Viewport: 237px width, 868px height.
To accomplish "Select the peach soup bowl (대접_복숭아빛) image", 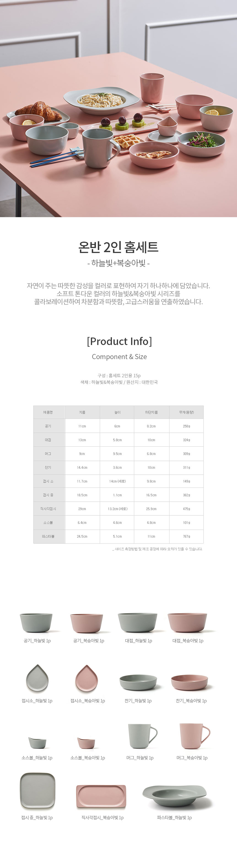I will point(187,622).
